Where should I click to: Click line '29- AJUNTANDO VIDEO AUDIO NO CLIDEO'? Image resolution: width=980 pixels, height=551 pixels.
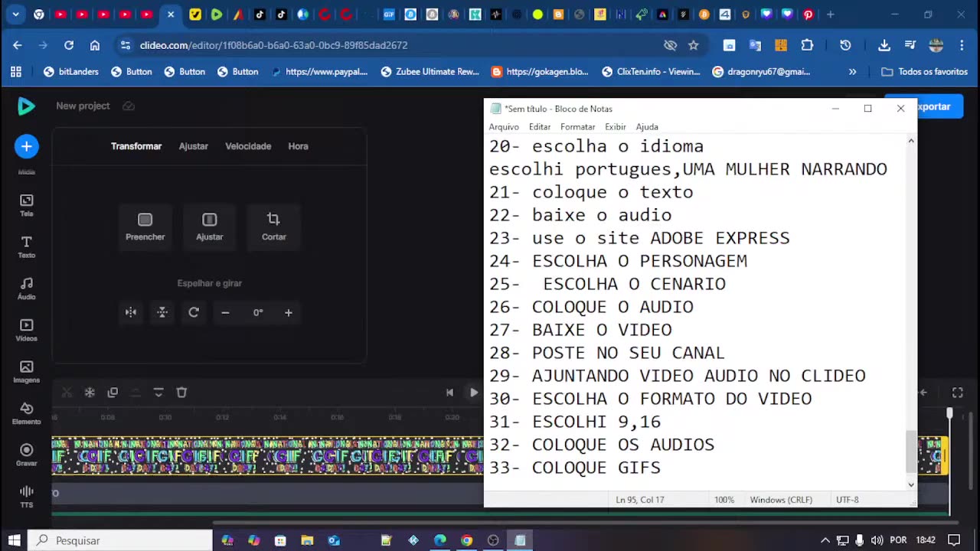pos(678,376)
